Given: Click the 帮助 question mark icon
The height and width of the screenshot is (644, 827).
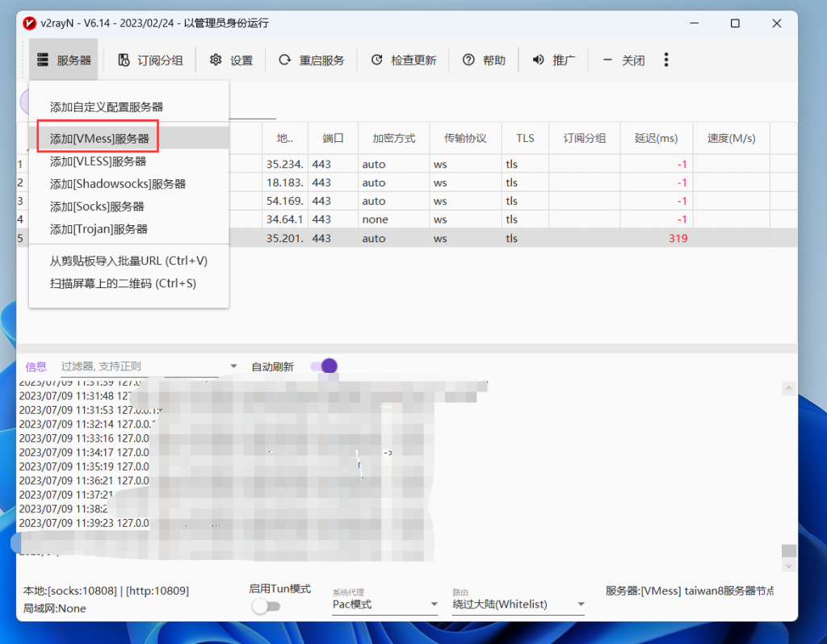Looking at the screenshot, I should click(x=468, y=60).
